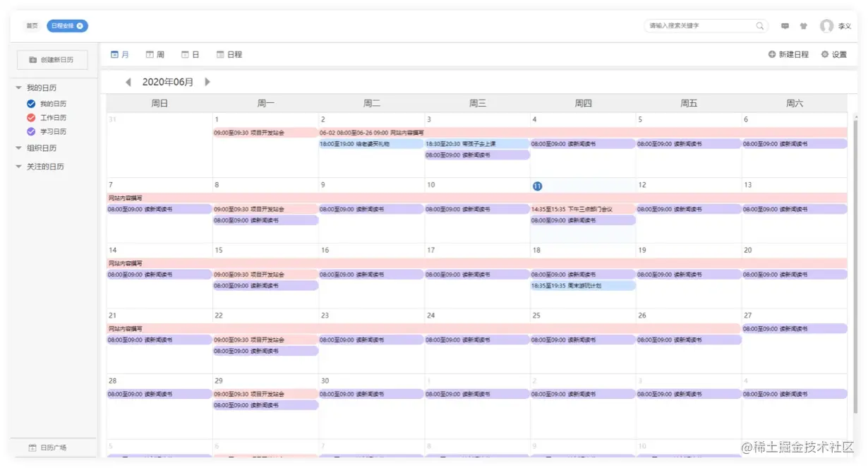868x468 pixels.
Task: Open the 读新闻读书 event on June 6
Action: [x=795, y=144]
